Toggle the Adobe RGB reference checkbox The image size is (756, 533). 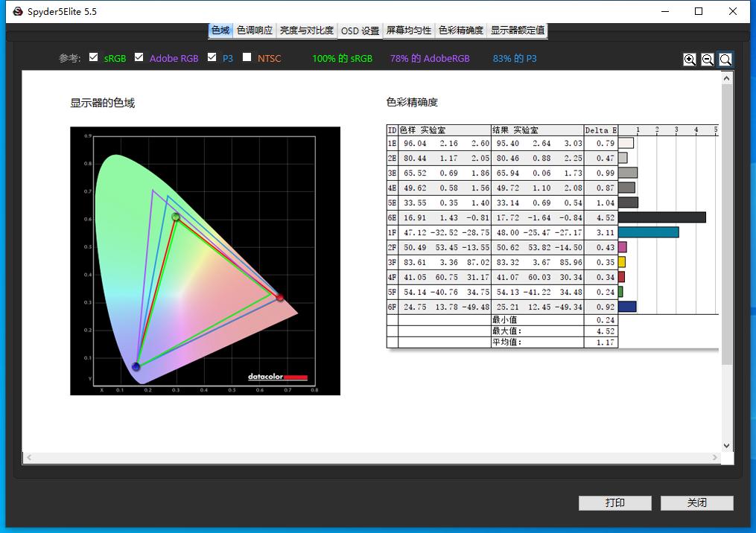(139, 57)
